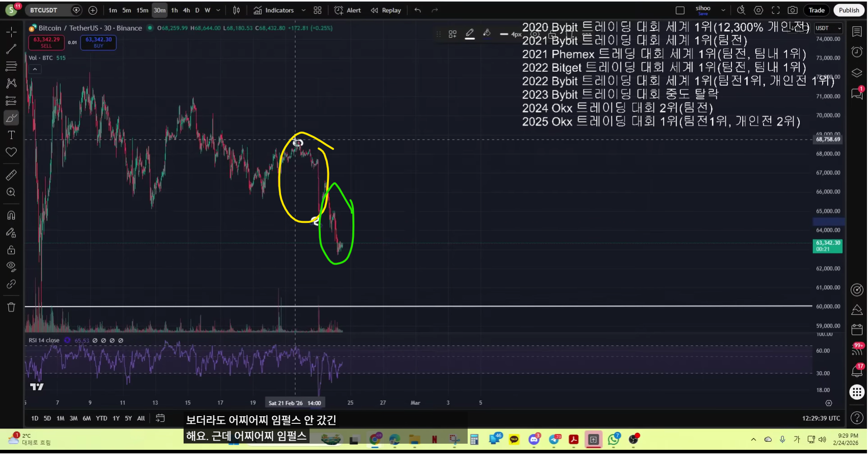Toggle magnet mode in the left toolbar
The image size is (868, 460).
11,215
